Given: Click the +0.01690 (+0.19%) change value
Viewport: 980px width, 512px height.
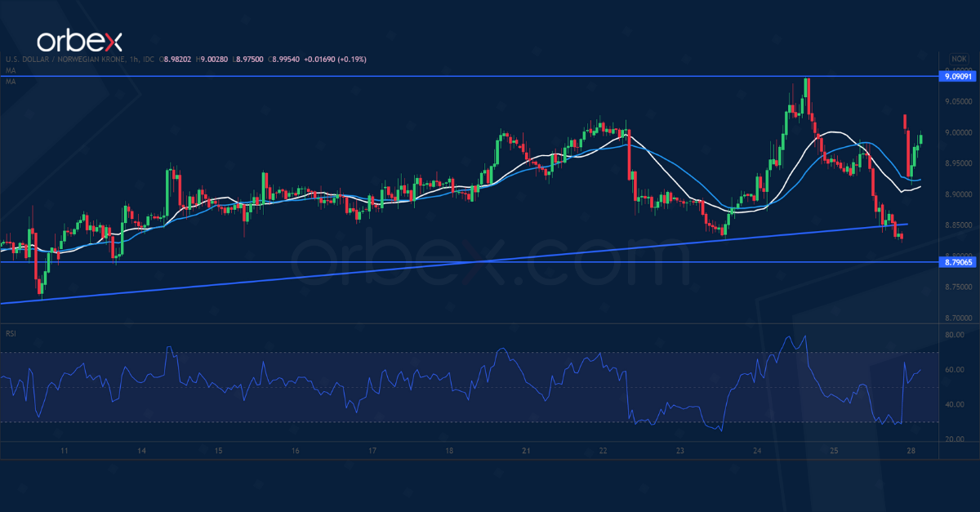Looking at the screenshot, I should click(336, 60).
